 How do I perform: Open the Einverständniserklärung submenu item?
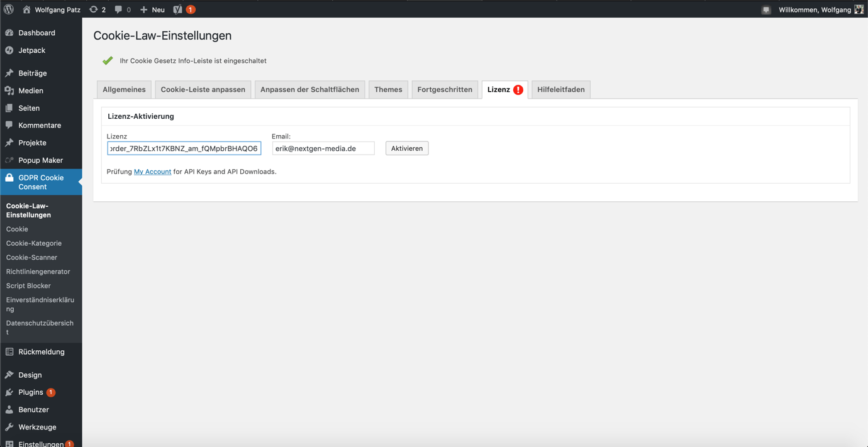(40, 304)
